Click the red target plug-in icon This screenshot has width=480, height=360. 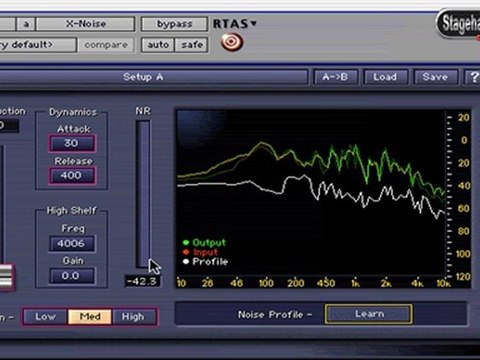pos(232,42)
